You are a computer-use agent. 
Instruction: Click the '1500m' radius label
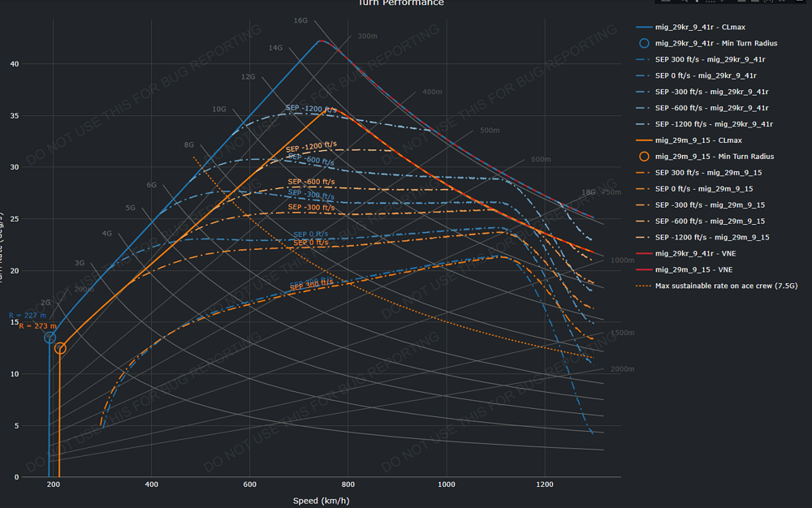(x=623, y=333)
